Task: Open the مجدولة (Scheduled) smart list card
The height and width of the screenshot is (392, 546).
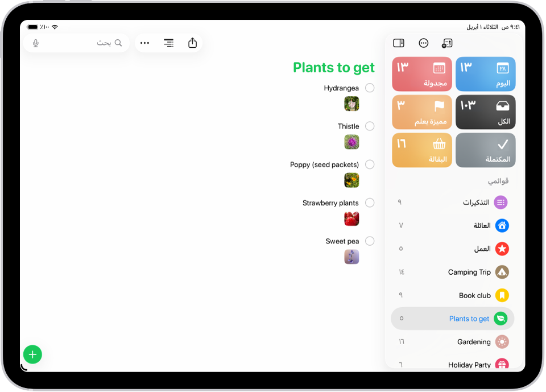Action: pyautogui.click(x=421, y=74)
